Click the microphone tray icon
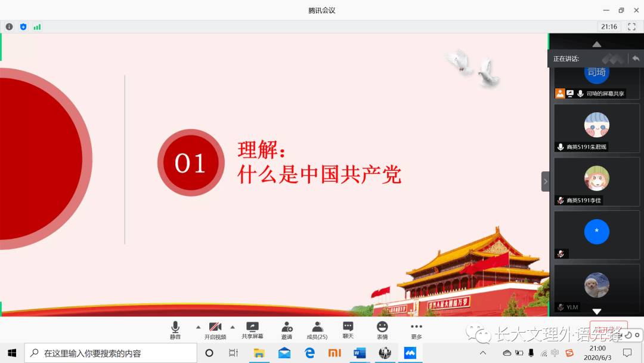Screen dimensions: 644x363 click(x=531, y=353)
